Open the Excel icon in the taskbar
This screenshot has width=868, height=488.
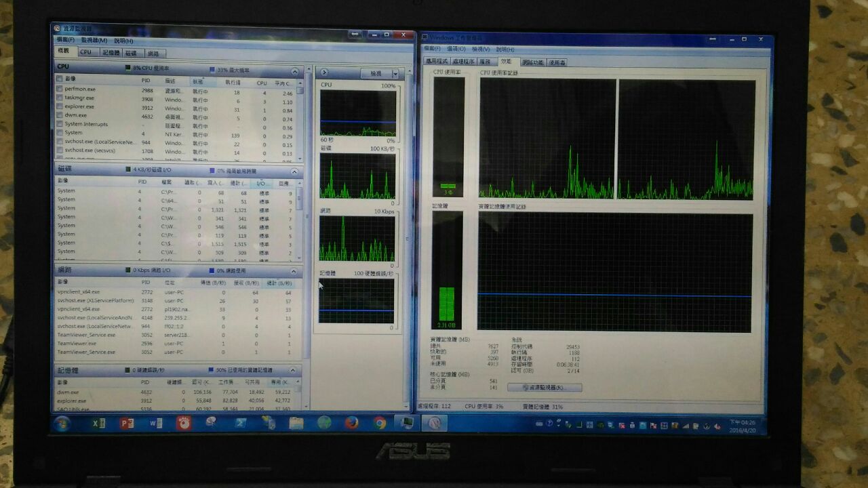pos(99,423)
